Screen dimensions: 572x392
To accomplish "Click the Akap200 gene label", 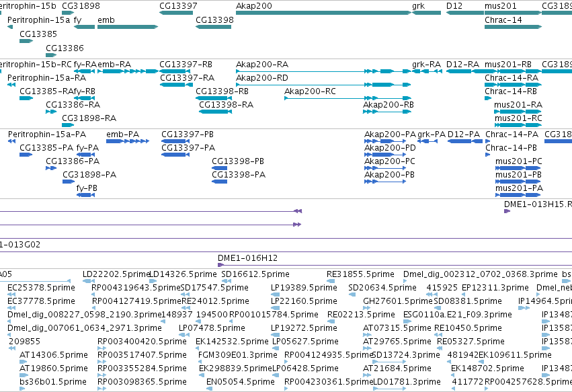I will pos(254,6).
